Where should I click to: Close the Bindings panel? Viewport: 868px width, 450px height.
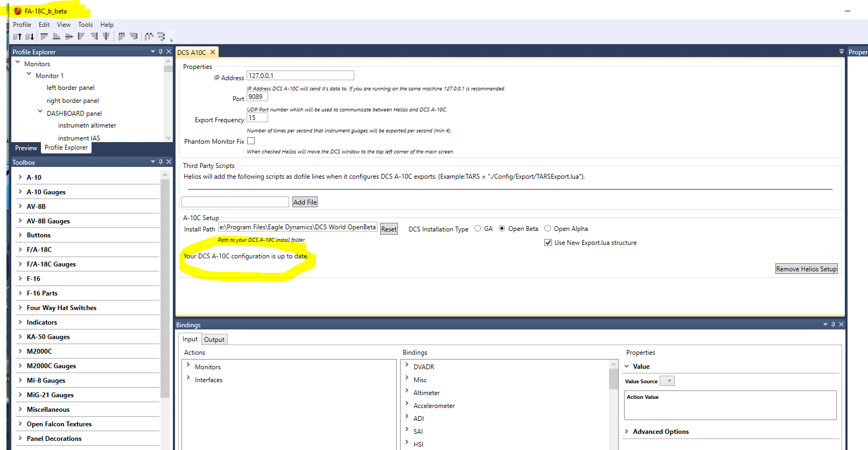[841, 325]
